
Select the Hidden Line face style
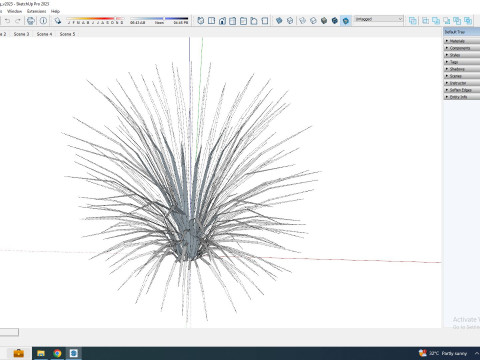[x=313, y=21]
